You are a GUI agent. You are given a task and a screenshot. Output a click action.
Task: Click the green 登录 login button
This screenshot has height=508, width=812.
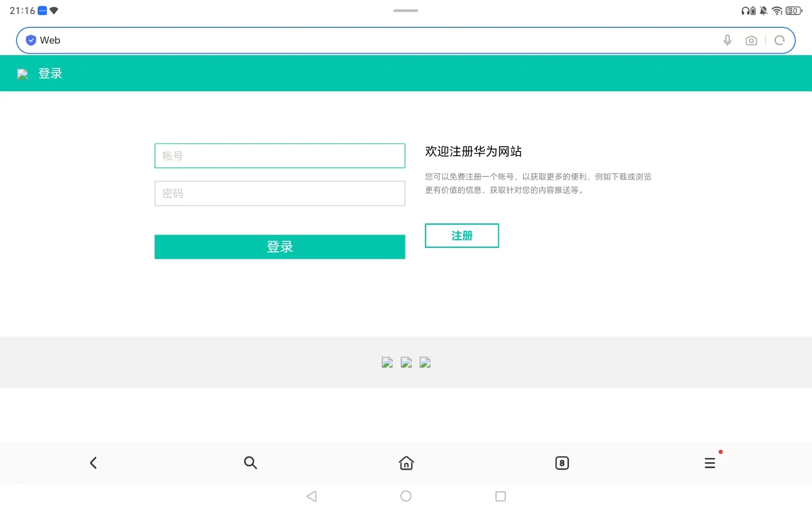point(280,247)
